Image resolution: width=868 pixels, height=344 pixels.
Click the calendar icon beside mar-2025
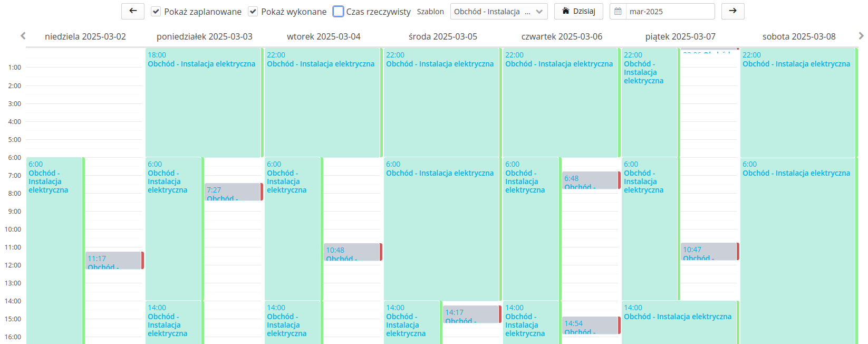(x=618, y=12)
